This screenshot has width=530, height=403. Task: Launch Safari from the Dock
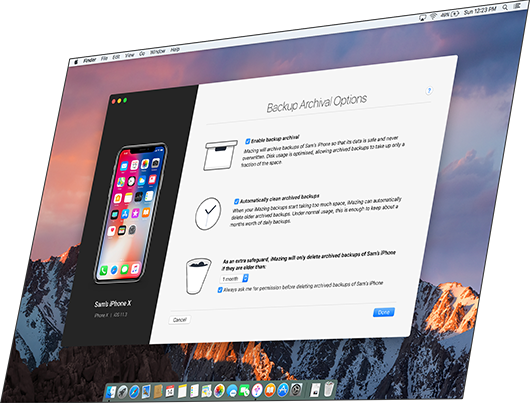[x=134, y=392]
